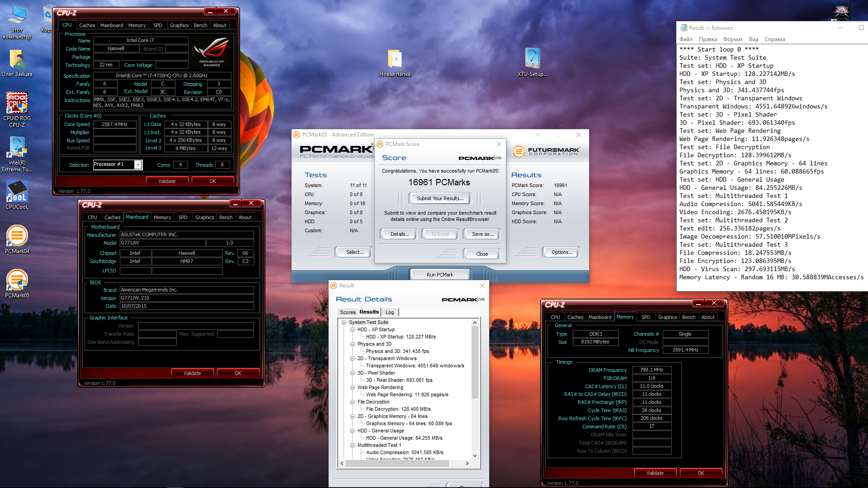Open the Файл menu in Notepad
The image size is (868, 488).
(x=686, y=39)
